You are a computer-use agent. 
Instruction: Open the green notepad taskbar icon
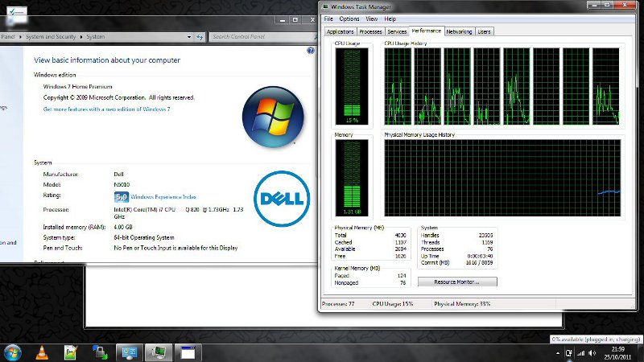[x=71, y=352]
